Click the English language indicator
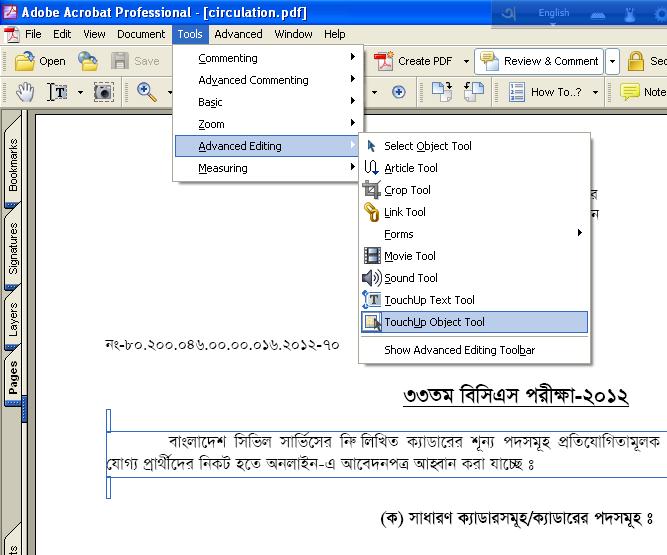667x555 pixels. tap(553, 13)
